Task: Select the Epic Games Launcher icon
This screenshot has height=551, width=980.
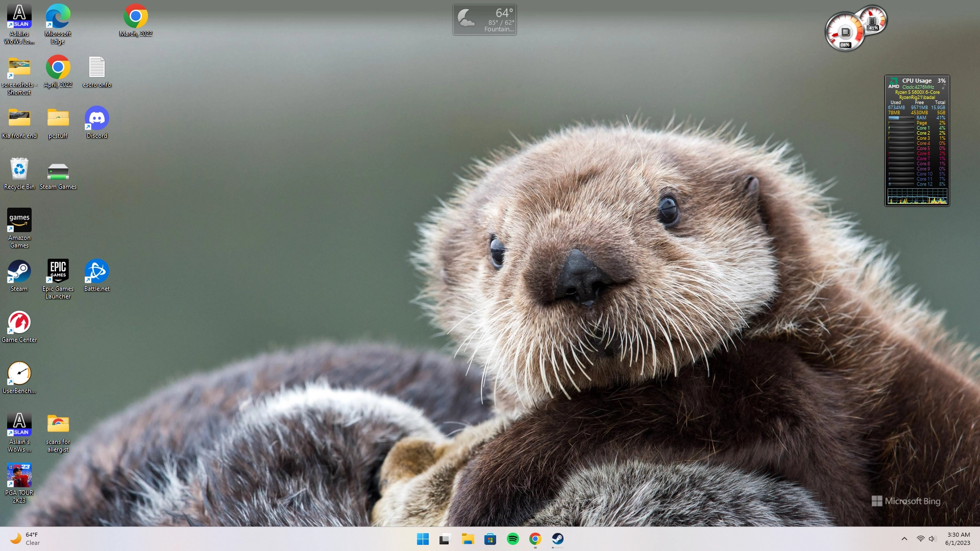Action: click(x=58, y=279)
